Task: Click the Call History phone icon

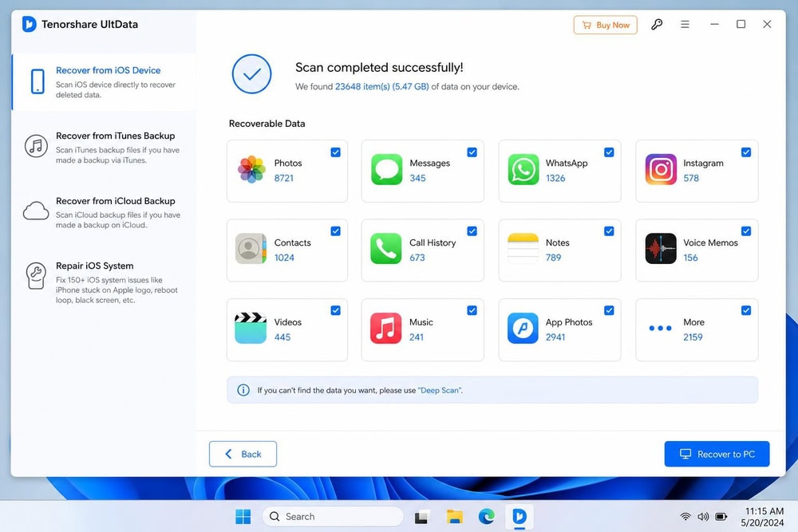Action: (385, 249)
